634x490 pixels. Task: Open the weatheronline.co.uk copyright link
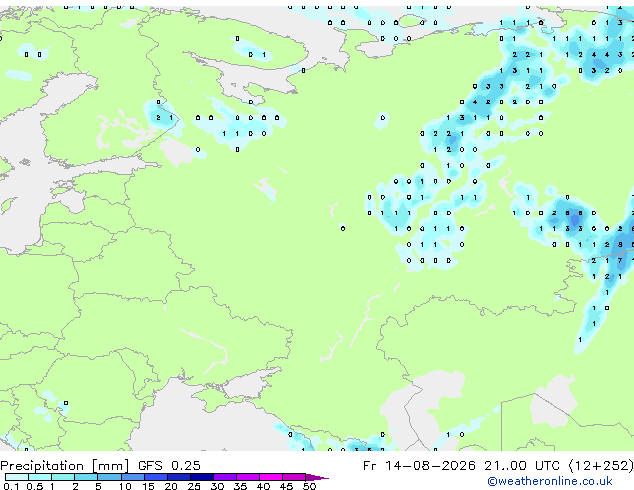coord(549,481)
